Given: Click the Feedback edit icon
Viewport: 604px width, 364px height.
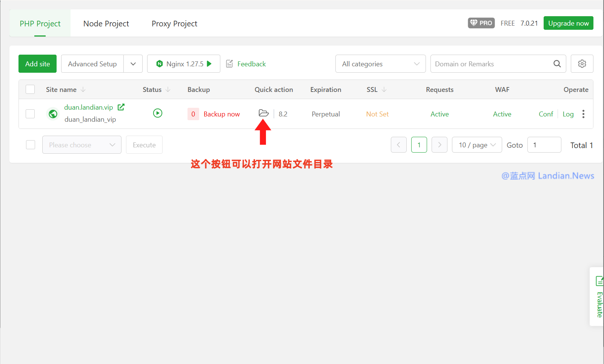Looking at the screenshot, I should point(229,64).
